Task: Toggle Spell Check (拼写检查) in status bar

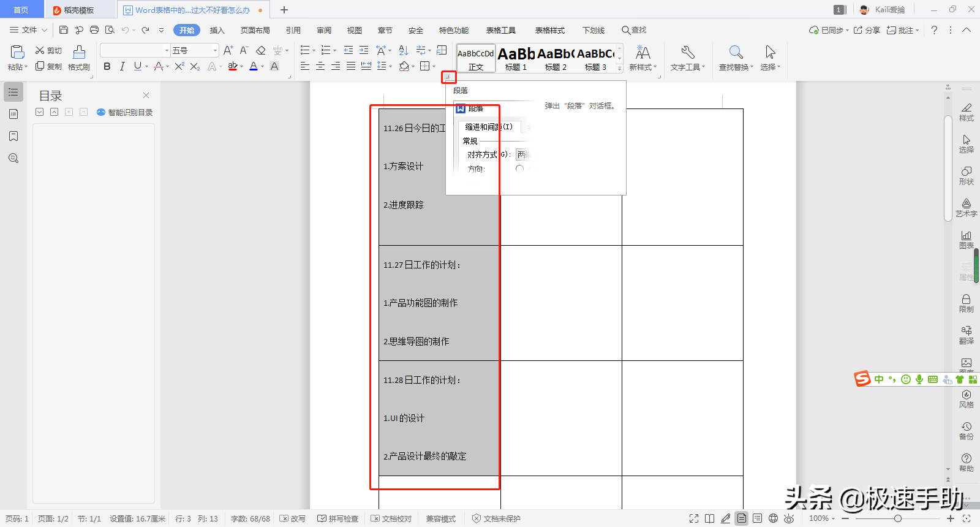Action: [338, 518]
